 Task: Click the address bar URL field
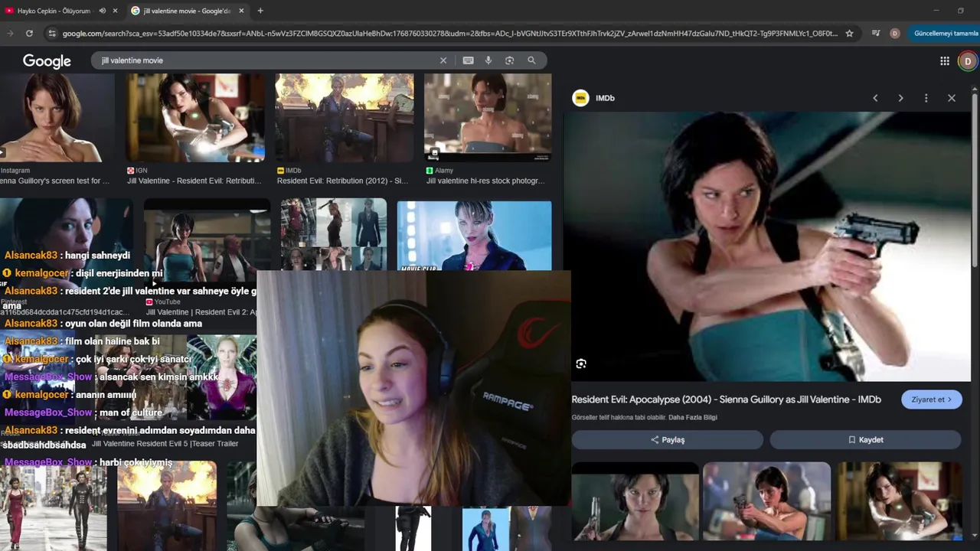click(x=450, y=34)
